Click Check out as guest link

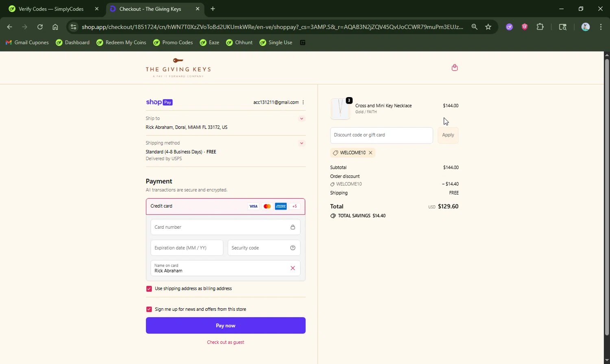point(226,342)
